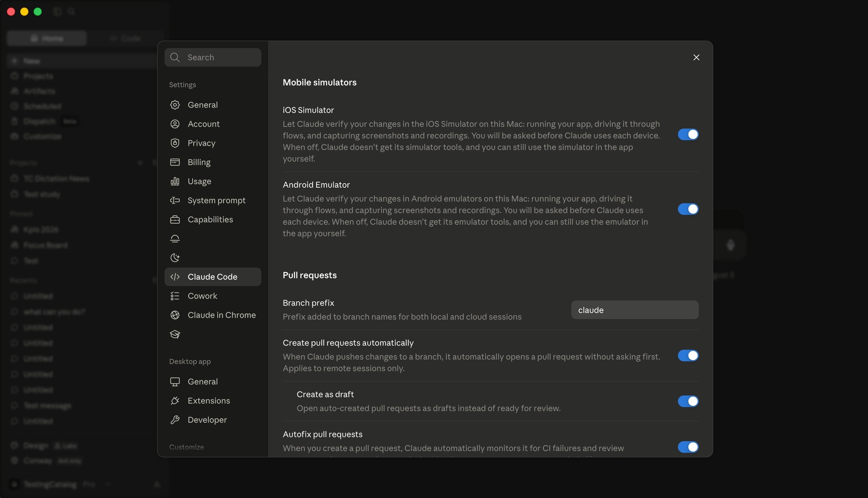Screen dimensions: 868x498
Task: Focus the settings Search field
Action: click(213, 58)
